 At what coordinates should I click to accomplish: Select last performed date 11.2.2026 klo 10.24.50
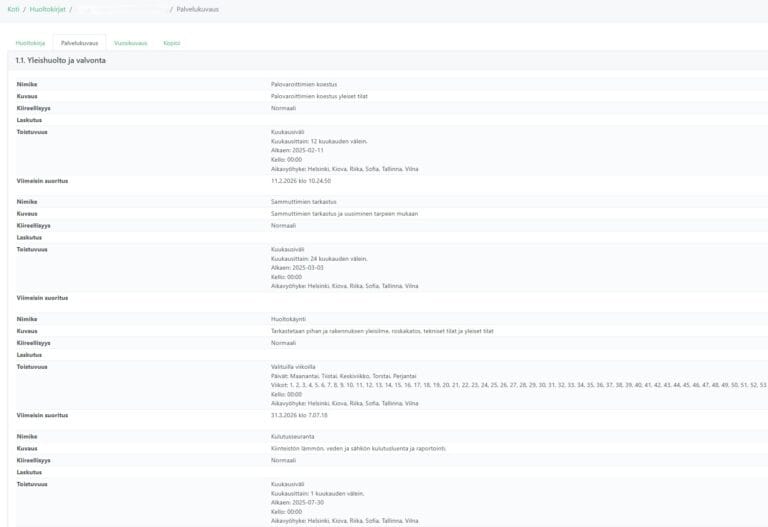(300, 181)
